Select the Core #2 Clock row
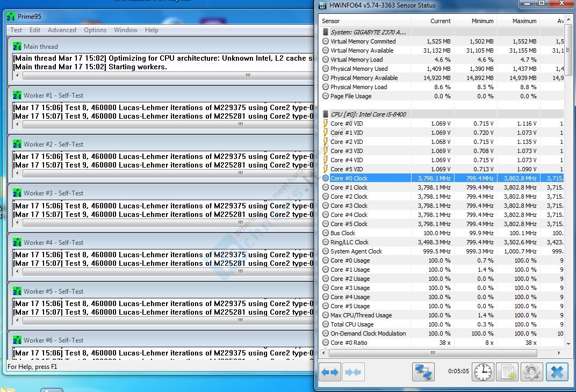576x392 pixels. pyautogui.click(x=441, y=197)
